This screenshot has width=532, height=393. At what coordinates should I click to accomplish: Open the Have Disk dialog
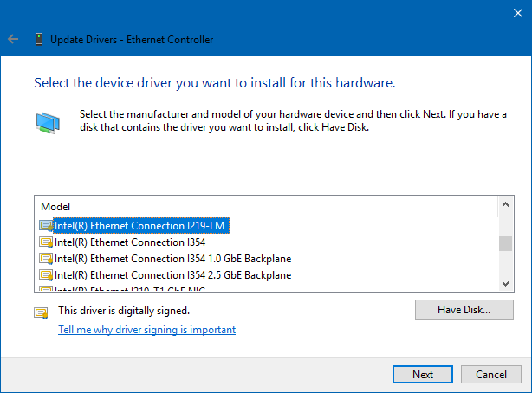pyautogui.click(x=464, y=310)
